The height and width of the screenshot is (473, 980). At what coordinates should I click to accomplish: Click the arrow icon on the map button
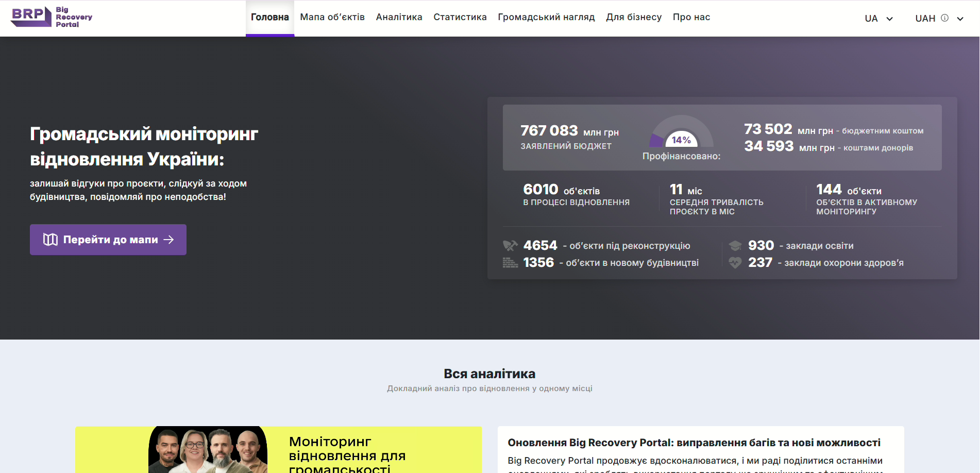point(168,240)
